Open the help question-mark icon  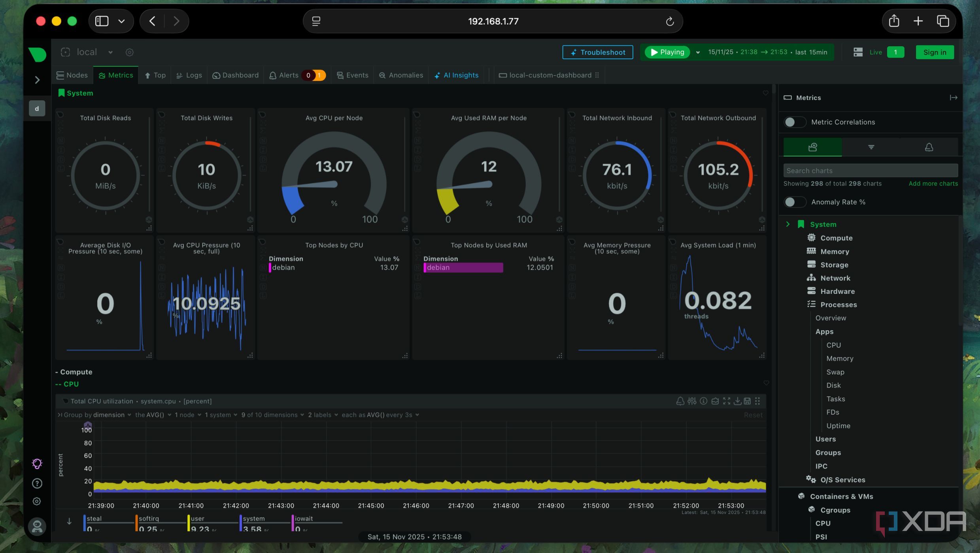click(37, 483)
